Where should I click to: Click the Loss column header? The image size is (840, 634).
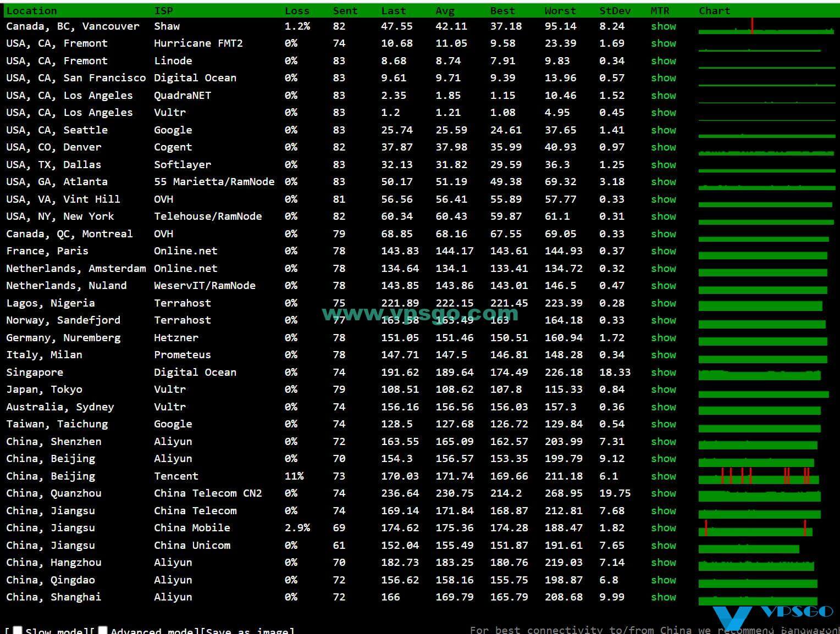tap(297, 10)
